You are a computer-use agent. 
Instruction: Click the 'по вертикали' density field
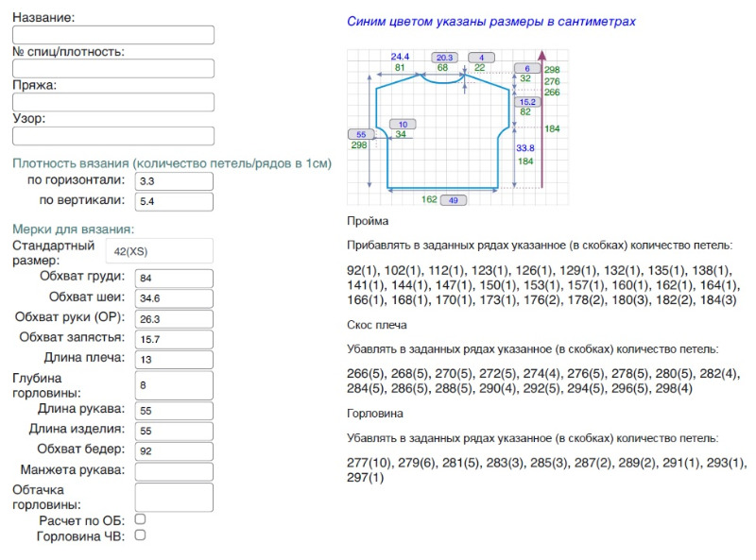tap(174, 201)
